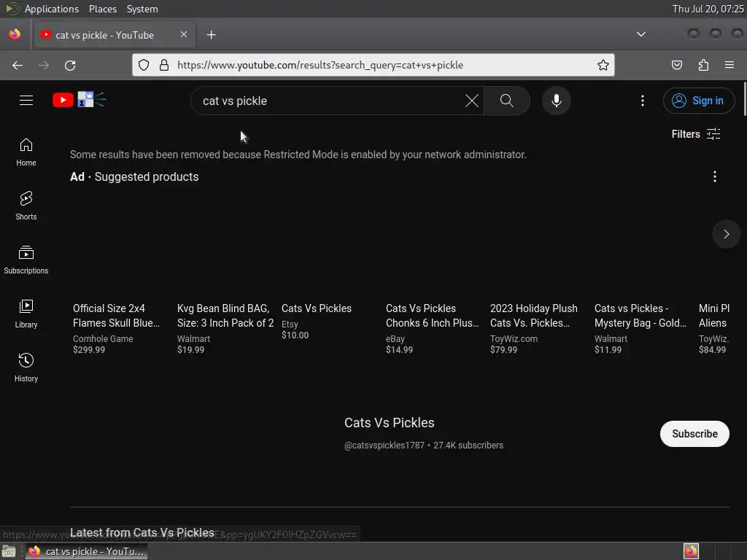Screen dimensions: 747x560
Task: Bookmark this page with the star icon
Action: pos(603,65)
